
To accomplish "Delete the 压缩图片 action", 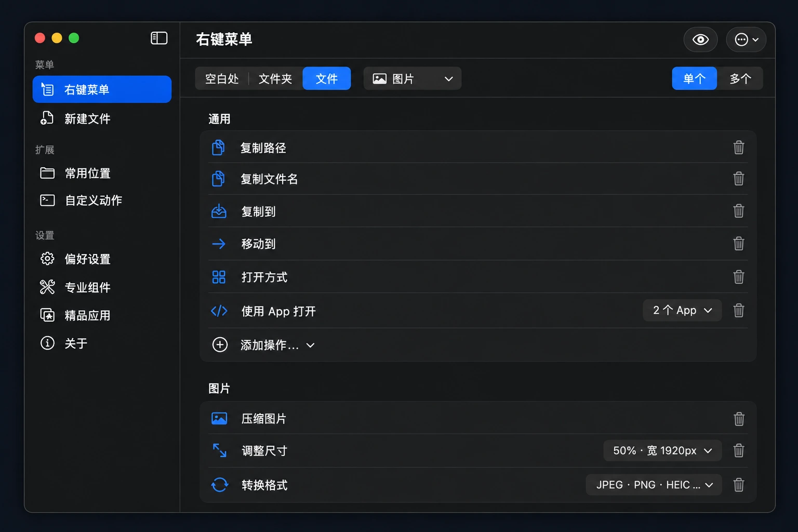I will coord(739,419).
